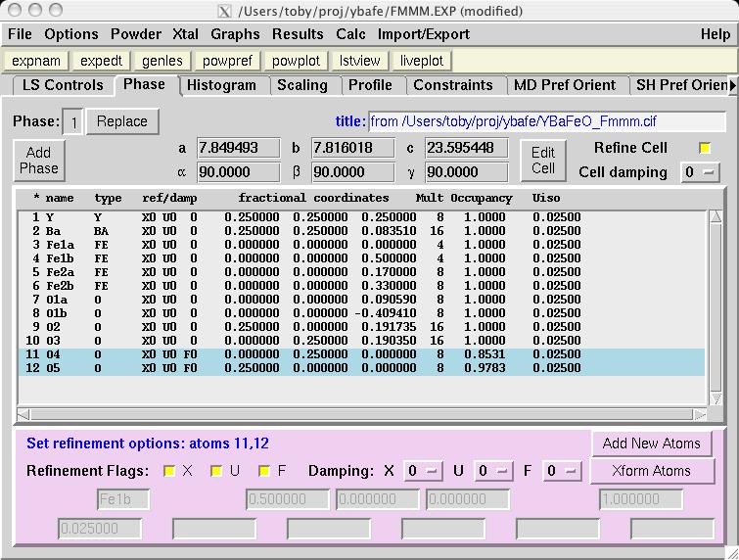Toggle the X refinement flag checkbox
This screenshot has width=739, height=560.
click(x=169, y=471)
